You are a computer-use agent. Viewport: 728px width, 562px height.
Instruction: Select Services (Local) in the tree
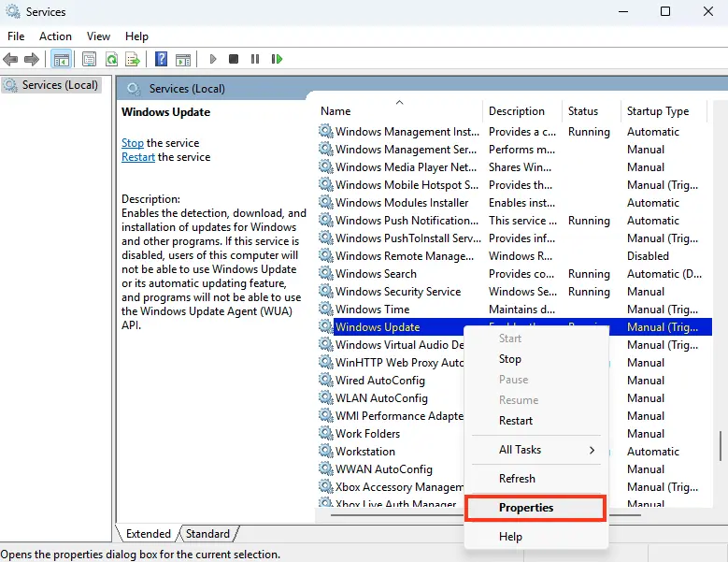pos(60,85)
